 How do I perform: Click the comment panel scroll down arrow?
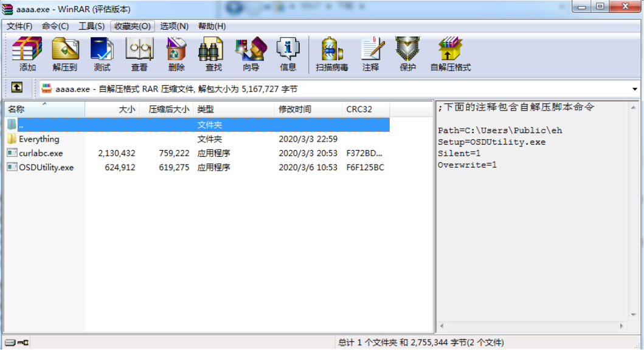(633, 315)
